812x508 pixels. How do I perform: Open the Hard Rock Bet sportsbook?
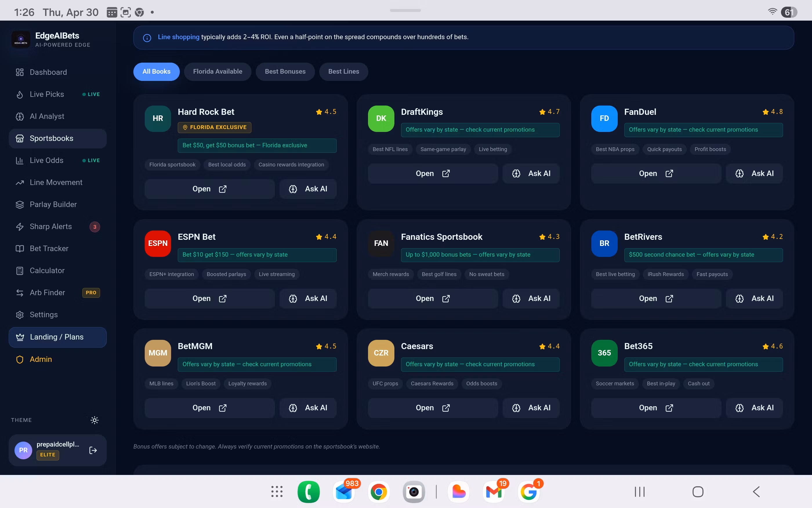point(210,189)
